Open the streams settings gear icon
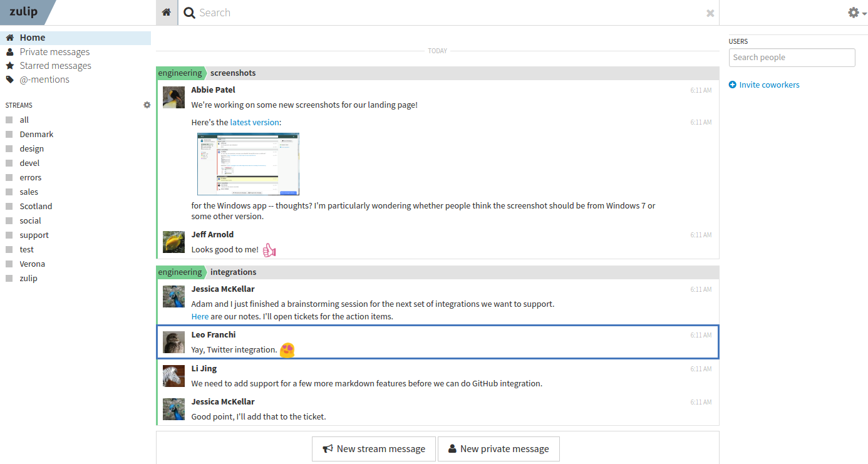 pos(147,105)
